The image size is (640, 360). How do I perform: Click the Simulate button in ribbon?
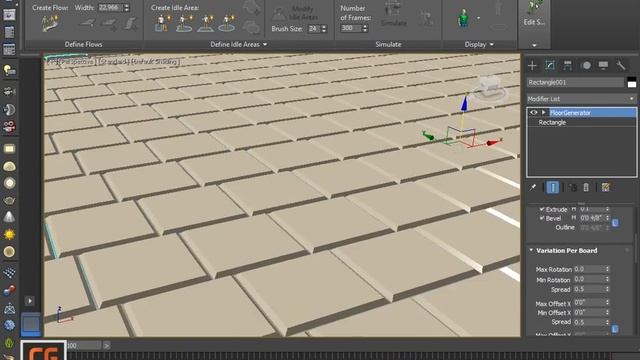pos(393,15)
